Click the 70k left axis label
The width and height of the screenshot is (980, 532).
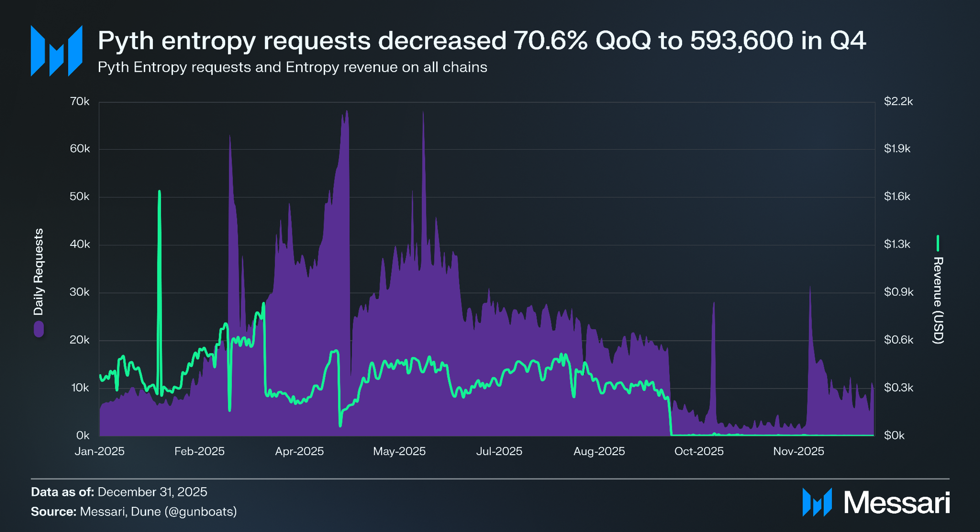point(80,101)
